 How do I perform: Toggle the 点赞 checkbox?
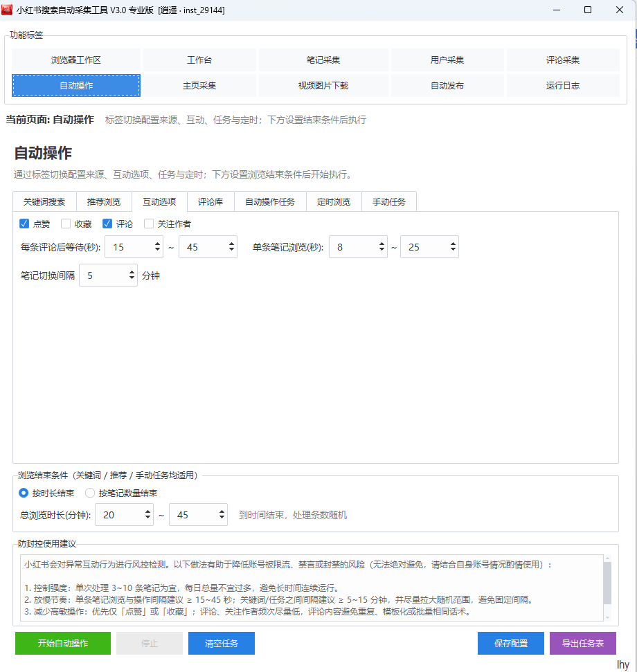point(24,224)
